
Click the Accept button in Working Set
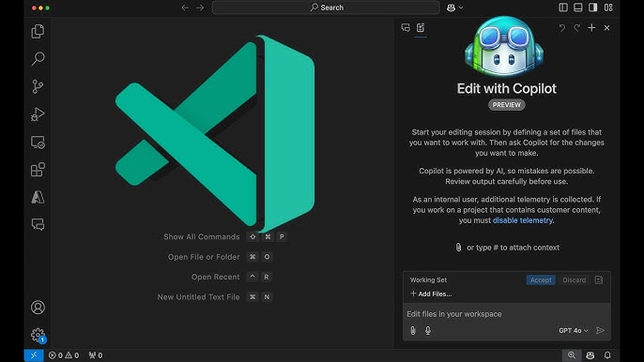pos(541,279)
